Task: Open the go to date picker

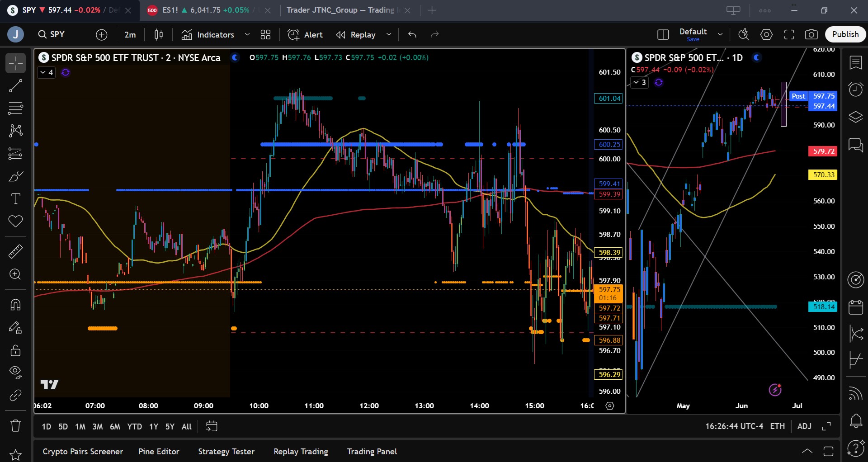Action: click(x=212, y=426)
